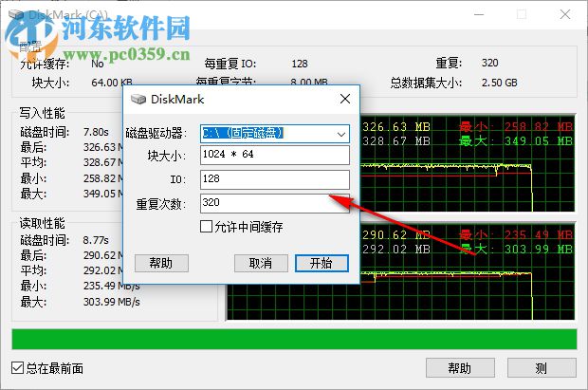Click the 每重复 IO value 128
The image size is (588, 390).
click(x=300, y=64)
